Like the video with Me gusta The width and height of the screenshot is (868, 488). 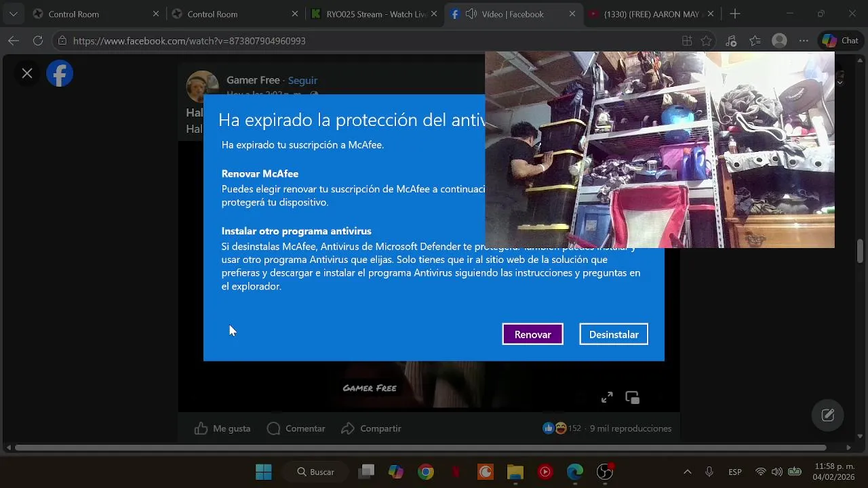pos(222,428)
